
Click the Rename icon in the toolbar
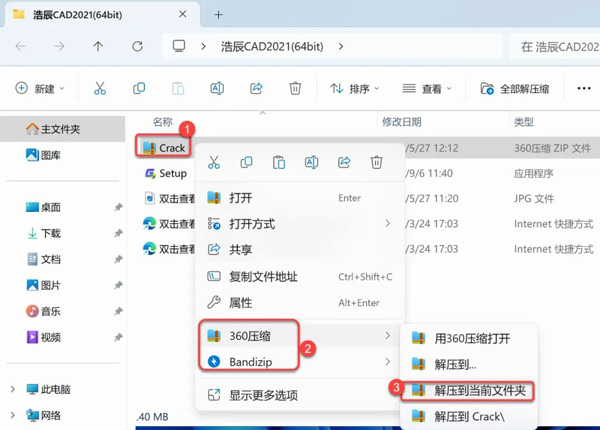coord(217,88)
